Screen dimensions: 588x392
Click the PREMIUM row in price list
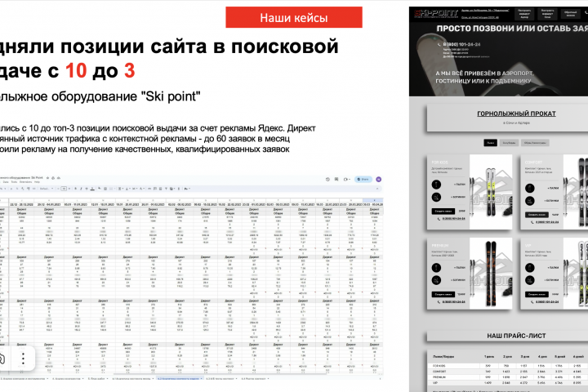[508, 377]
